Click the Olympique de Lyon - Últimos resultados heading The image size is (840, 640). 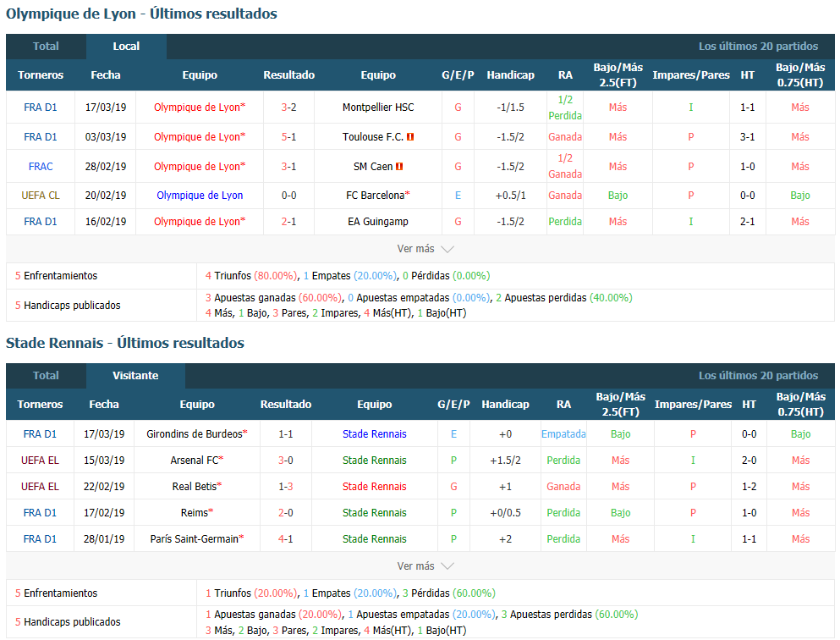(x=141, y=14)
